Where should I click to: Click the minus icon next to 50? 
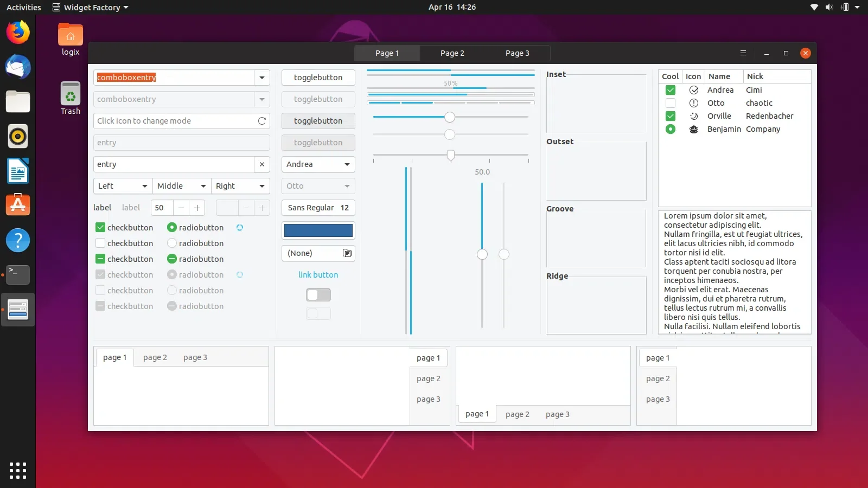181,208
